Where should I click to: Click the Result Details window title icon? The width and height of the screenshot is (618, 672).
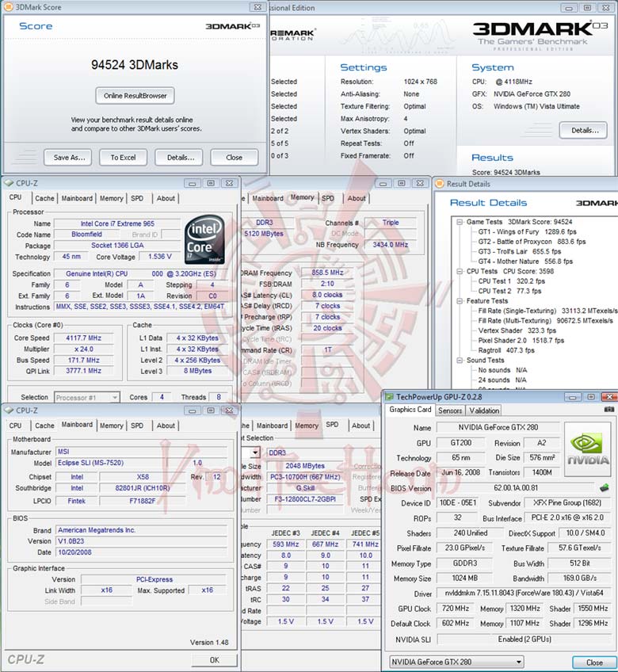click(x=439, y=184)
